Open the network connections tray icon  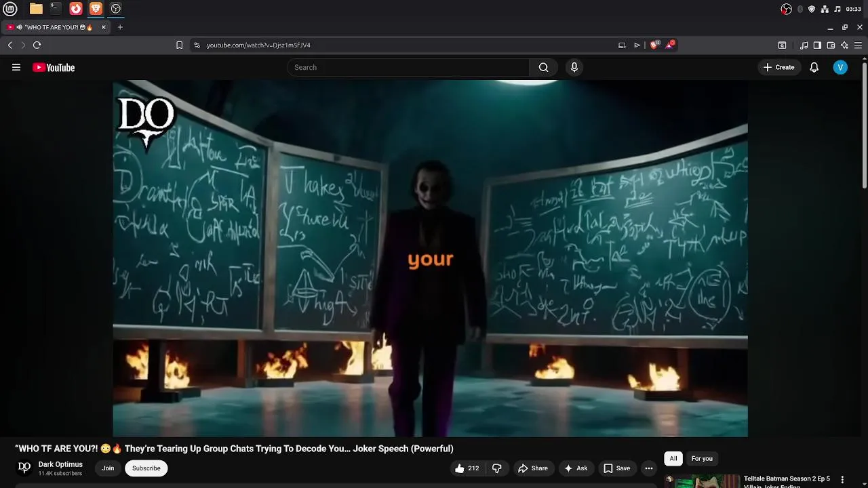tap(825, 9)
